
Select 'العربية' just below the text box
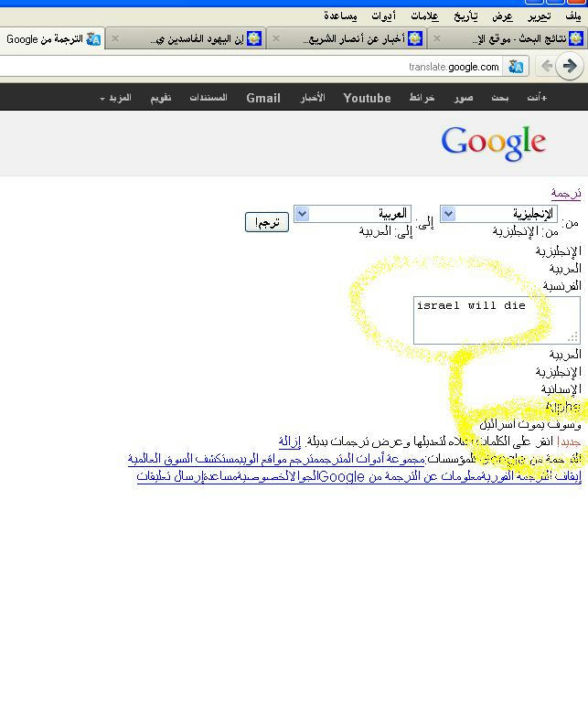[565, 355]
